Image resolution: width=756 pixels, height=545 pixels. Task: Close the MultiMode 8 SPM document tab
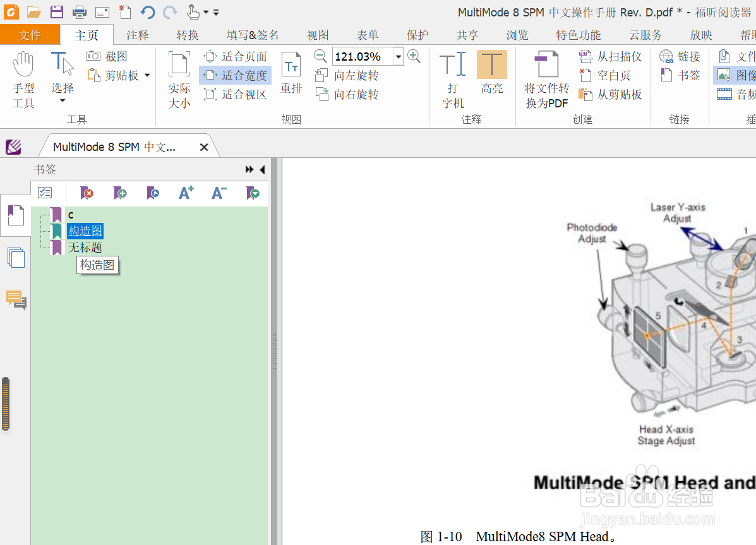pyautogui.click(x=204, y=147)
